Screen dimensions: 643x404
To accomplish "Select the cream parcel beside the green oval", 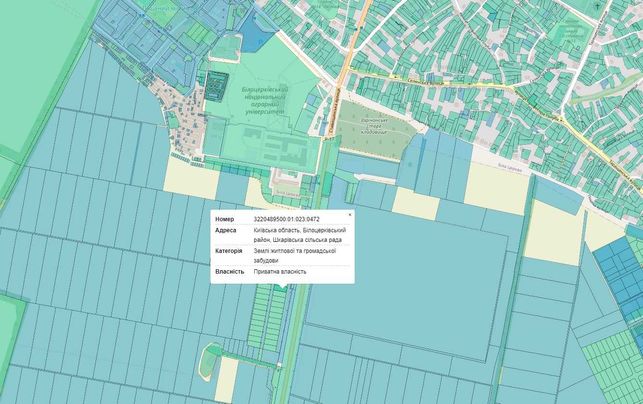I will 227,380.
